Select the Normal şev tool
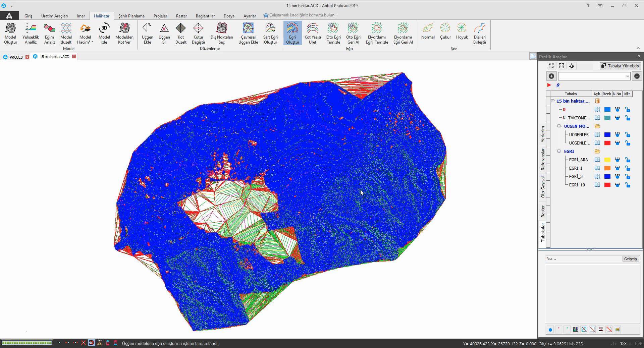 click(428, 32)
